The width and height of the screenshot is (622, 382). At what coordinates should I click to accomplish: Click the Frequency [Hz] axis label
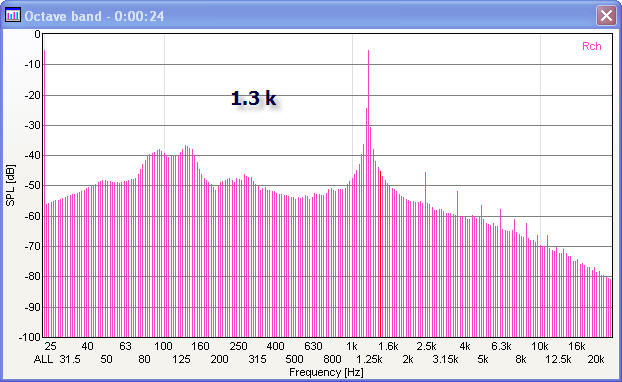pos(326,372)
